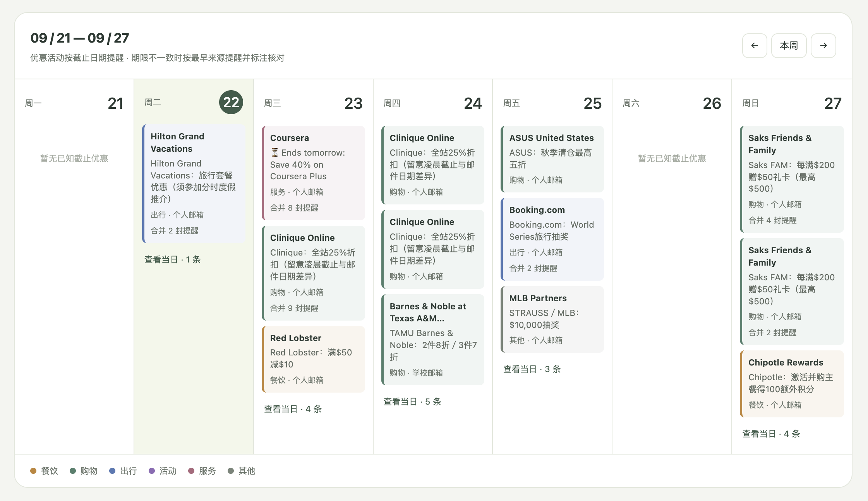Image resolution: width=868 pixels, height=501 pixels.
Task: Click 查看当日 · 4 条 under Sunday
Action: click(771, 434)
